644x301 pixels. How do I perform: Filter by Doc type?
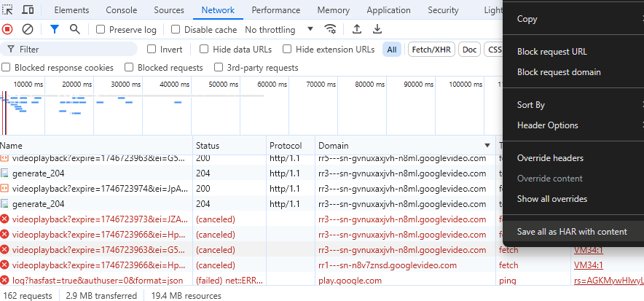click(469, 50)
